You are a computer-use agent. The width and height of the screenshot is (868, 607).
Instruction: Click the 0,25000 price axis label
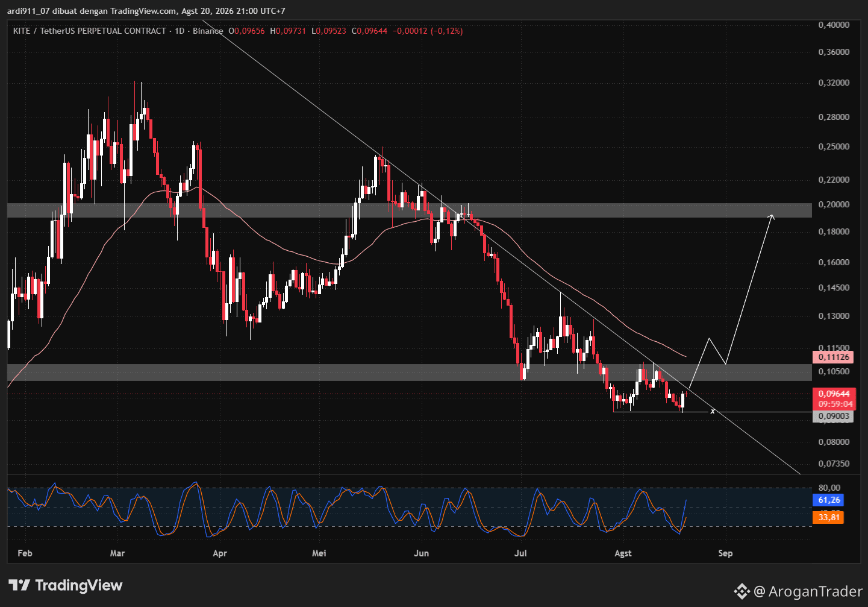pyautogui.click(x=834, y=146)
